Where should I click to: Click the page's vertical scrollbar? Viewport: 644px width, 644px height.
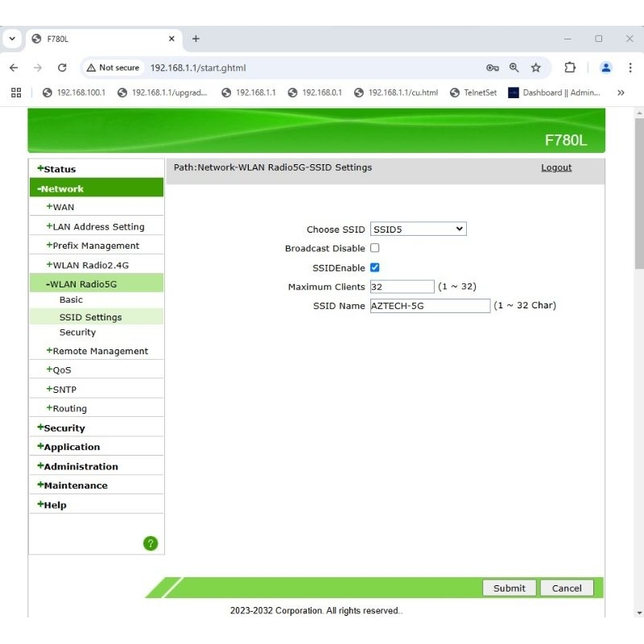[x=639, y=193]
